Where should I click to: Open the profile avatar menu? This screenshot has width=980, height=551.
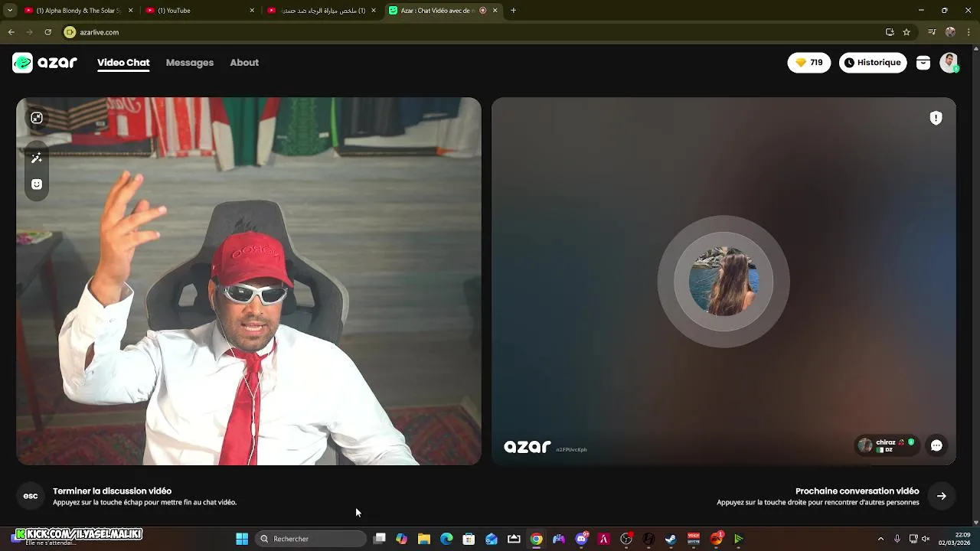click(949, 63)
